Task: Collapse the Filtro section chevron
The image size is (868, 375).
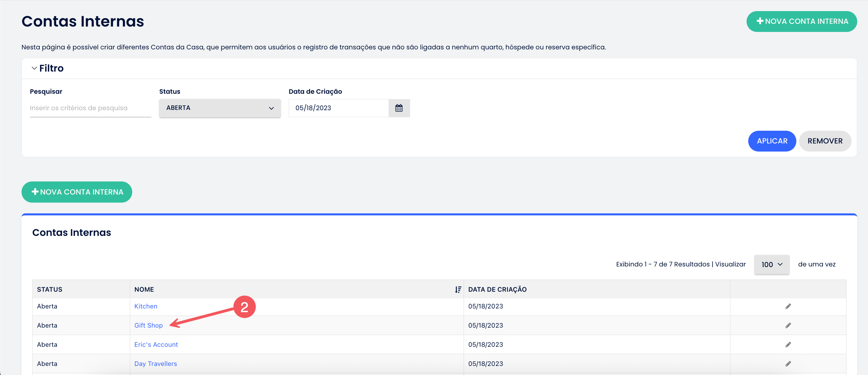Action: [34, 68]
